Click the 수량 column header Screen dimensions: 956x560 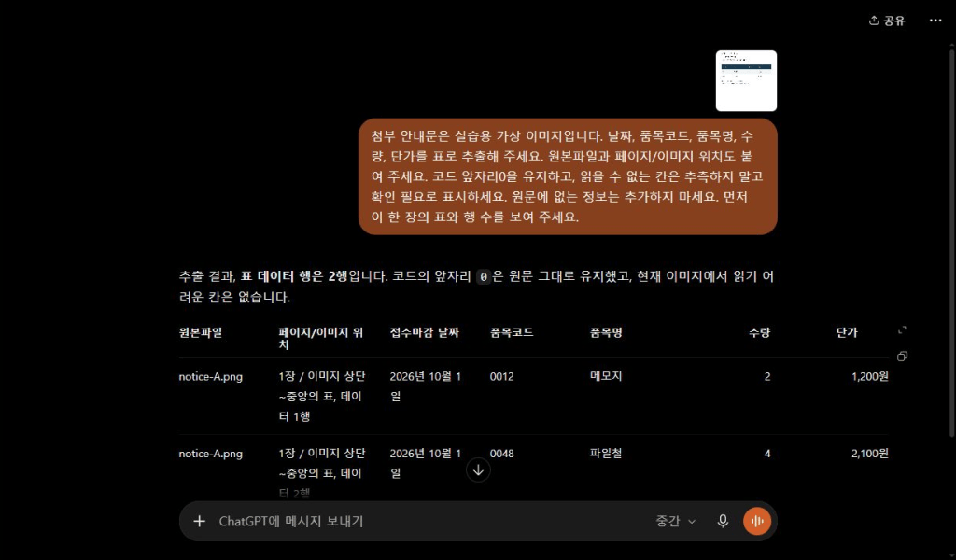click(760, 332)
